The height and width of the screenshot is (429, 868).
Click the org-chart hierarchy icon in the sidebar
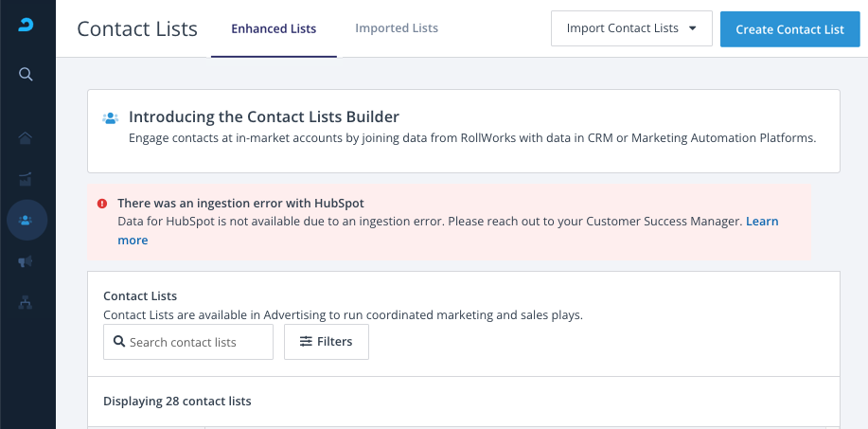[27, 302]
